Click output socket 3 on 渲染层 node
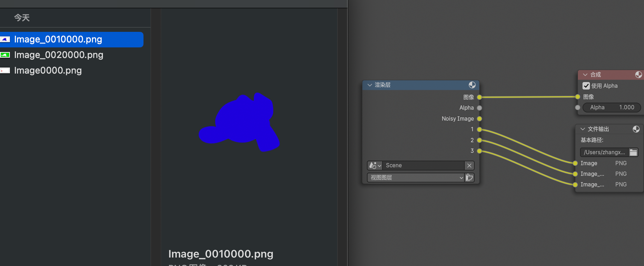The image size is (644, 266). click(x=479, y=151)
